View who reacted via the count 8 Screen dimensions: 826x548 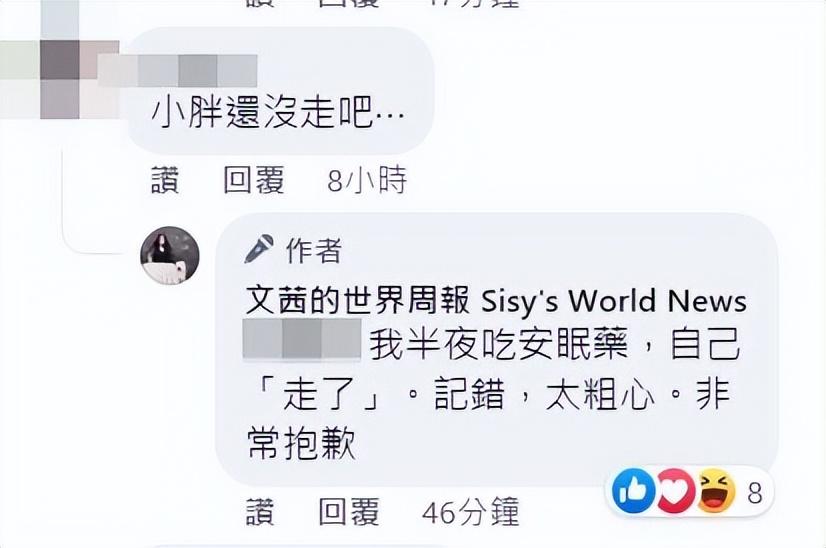755,493
